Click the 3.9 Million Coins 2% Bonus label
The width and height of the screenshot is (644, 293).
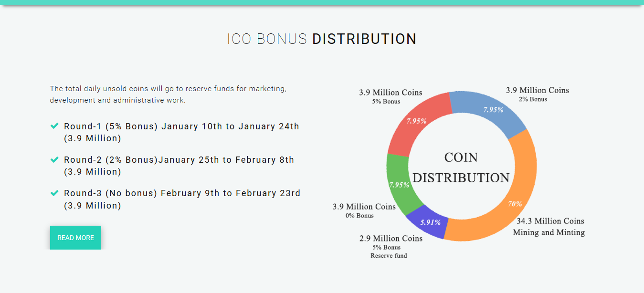tap(538, 94)
